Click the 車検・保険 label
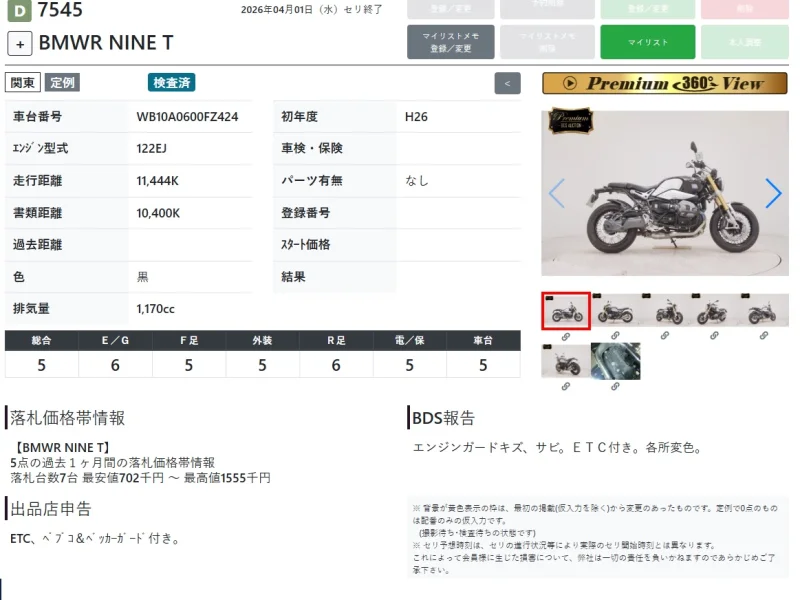The height and width of the screenshot is (600, 800). [312, 148]
